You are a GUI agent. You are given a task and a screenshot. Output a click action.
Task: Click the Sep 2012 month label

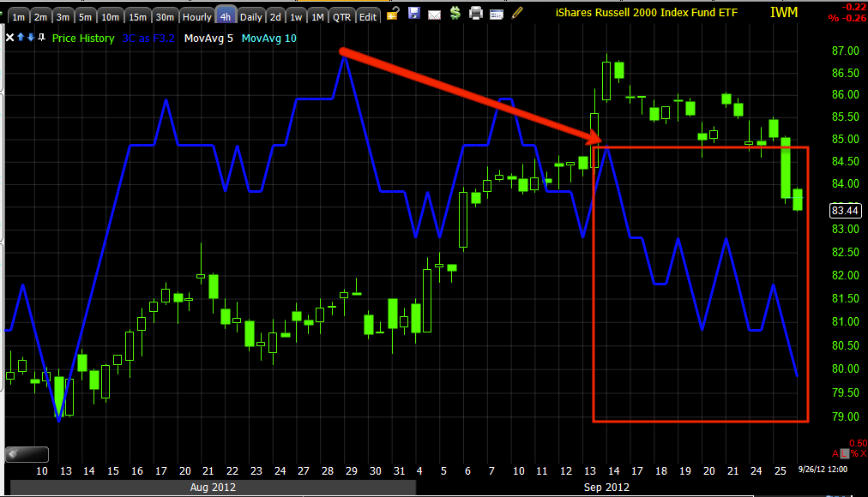pos(606,487)
